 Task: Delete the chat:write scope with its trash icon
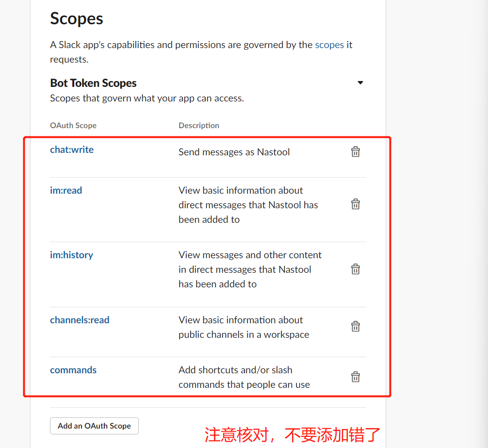tap(356, 151)
